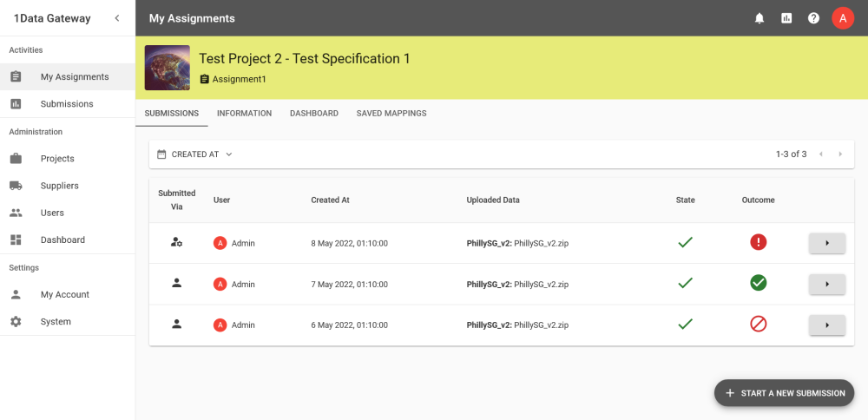Switch to the INFORMATION tab

(x=244, y=114)
